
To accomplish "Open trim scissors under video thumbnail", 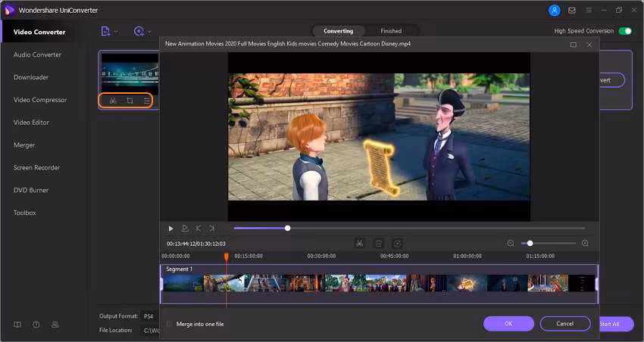I will click(x=113, y=101).
